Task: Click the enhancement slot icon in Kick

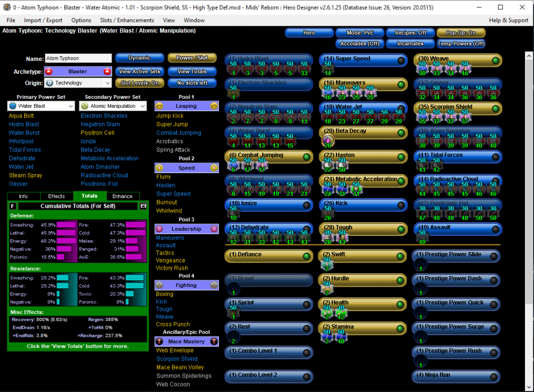Action: pyautogui.click(x=327, y=213)
